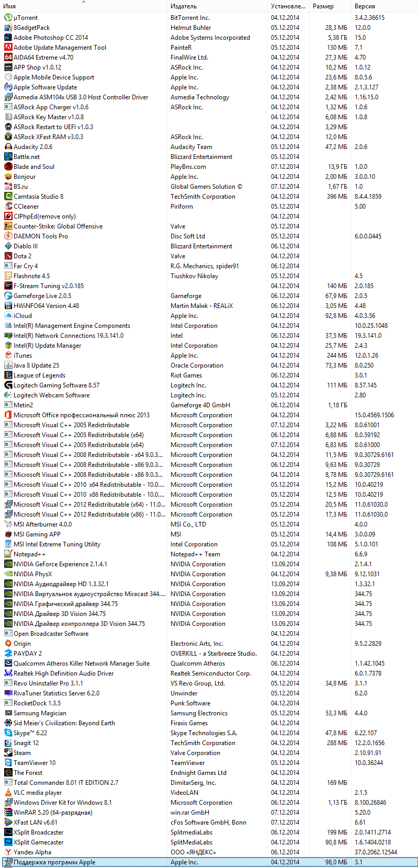Sort by the Издатель column header
Screen dimensions: 418x868
[x=218, y=6]
